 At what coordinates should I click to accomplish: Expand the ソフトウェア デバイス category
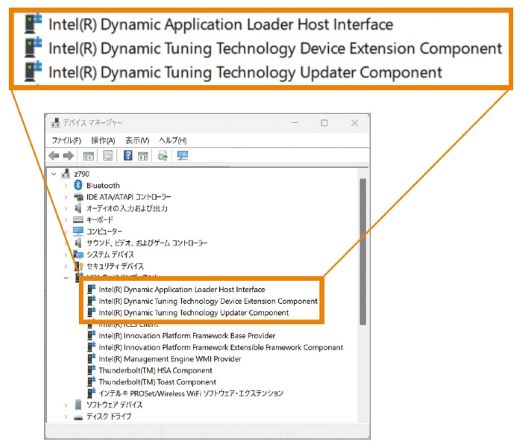pos(66,405)
